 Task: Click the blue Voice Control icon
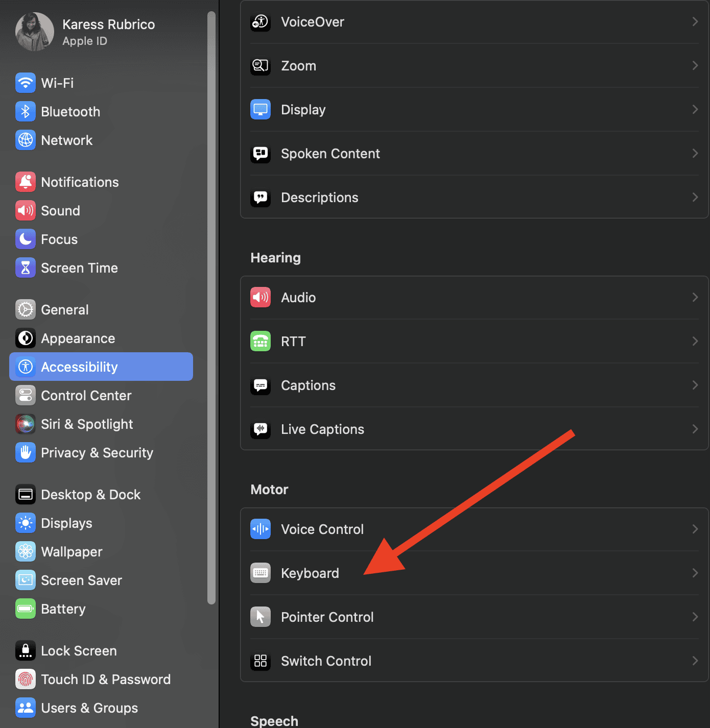pos(261,529)
